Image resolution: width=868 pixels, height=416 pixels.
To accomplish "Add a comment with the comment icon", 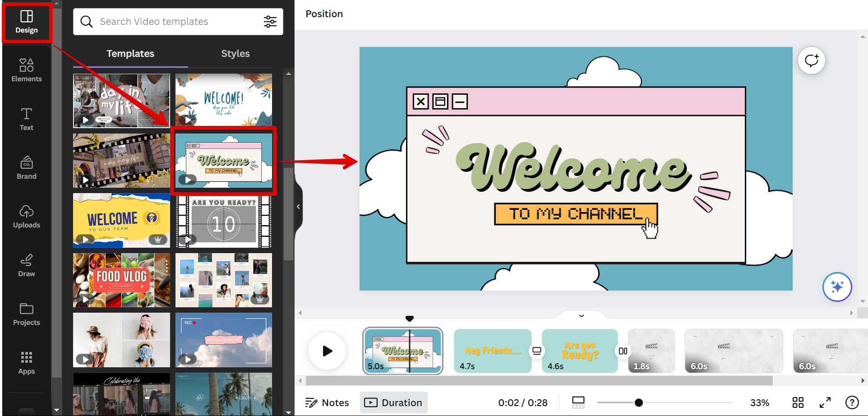I will coord(811,60).
